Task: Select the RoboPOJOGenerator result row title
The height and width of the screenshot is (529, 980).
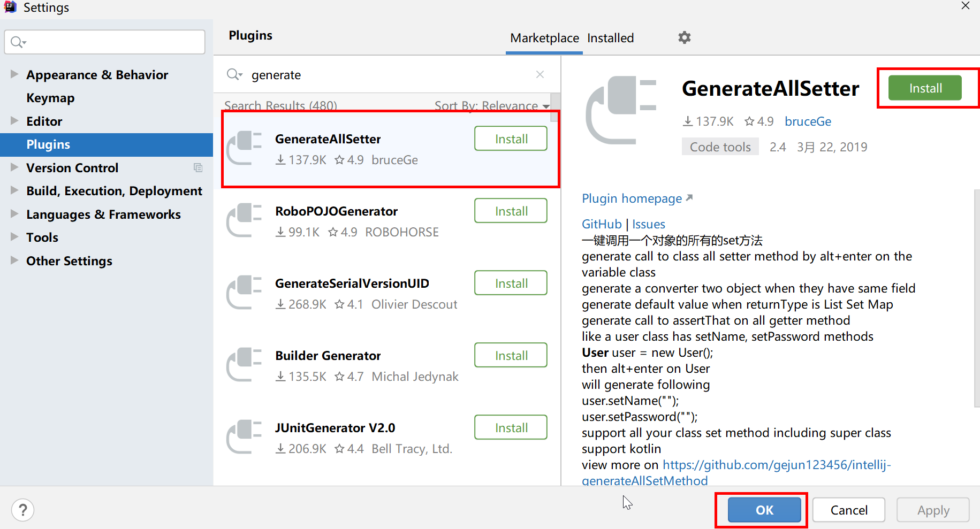Action: point(336,211)
